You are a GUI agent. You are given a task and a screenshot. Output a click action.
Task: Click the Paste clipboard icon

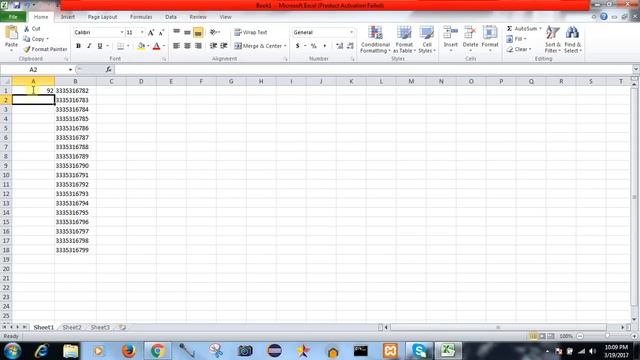point(11,33)
